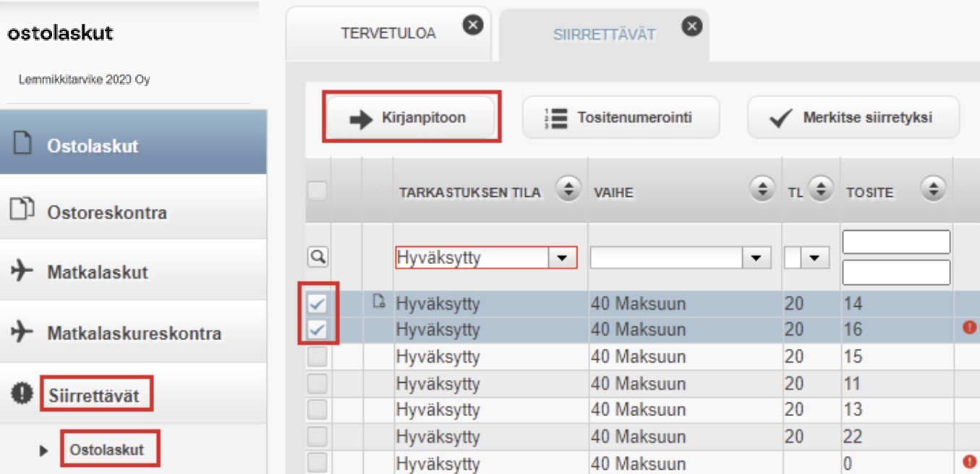
Task: Click the Ostoreskontra pages icon
Action: pos(22,210)
